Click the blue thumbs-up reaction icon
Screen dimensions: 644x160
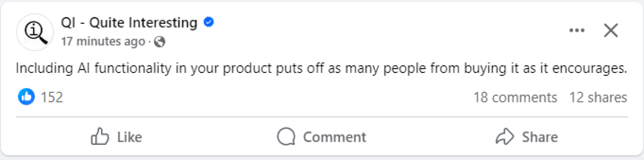pos(26,97)
